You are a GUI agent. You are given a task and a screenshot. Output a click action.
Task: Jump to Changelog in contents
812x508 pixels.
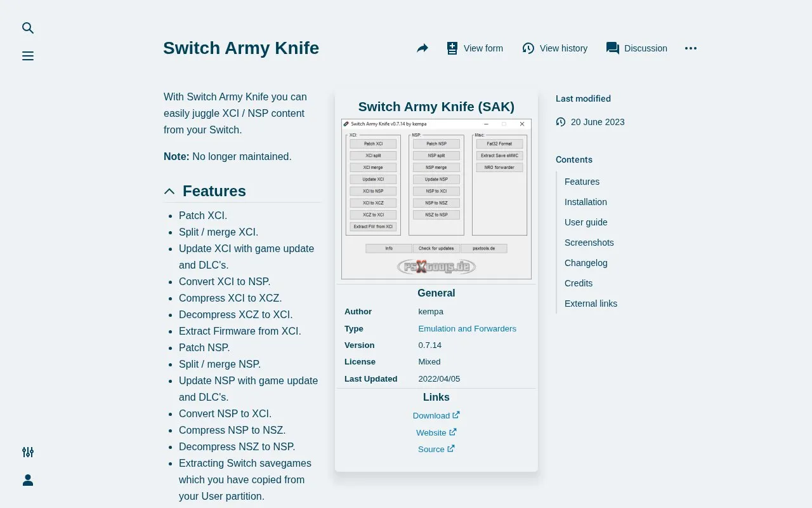586,263
